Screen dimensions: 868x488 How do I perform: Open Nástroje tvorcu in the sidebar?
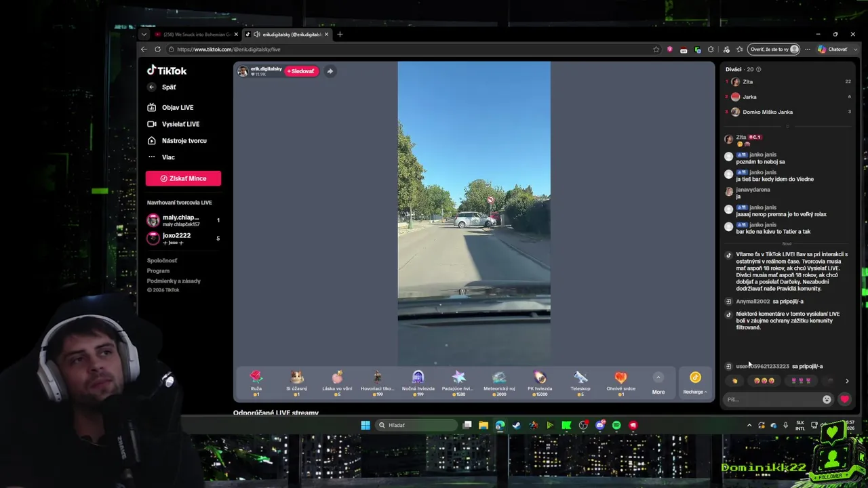pyautogui.click(x=177, y=140)
